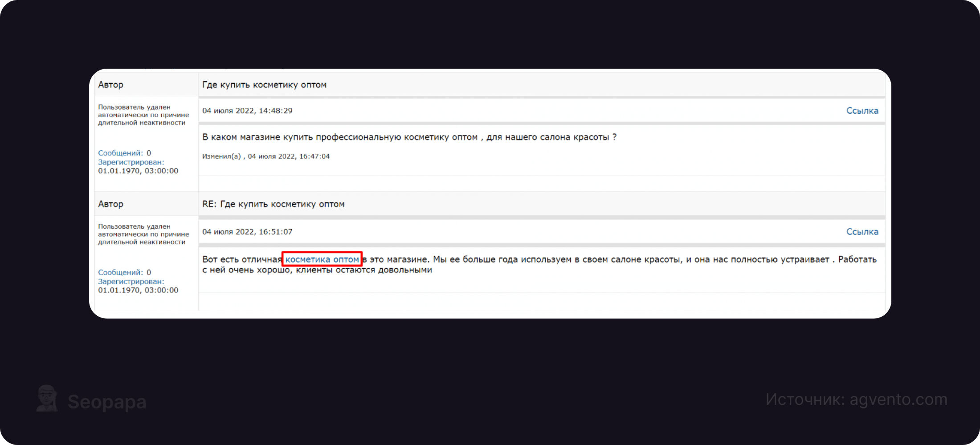Click the question text about профессиональную косметику

pos(409,137)
